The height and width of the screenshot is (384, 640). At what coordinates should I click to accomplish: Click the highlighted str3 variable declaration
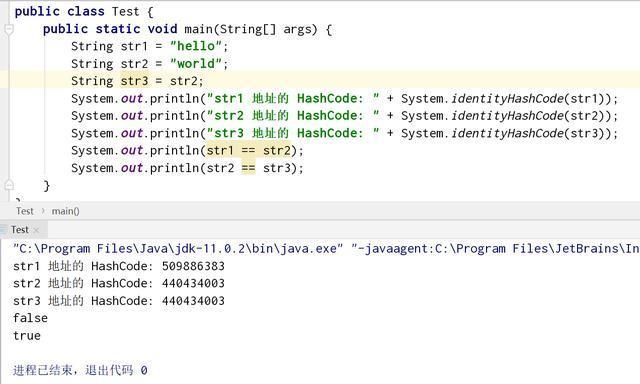[134, 81]
